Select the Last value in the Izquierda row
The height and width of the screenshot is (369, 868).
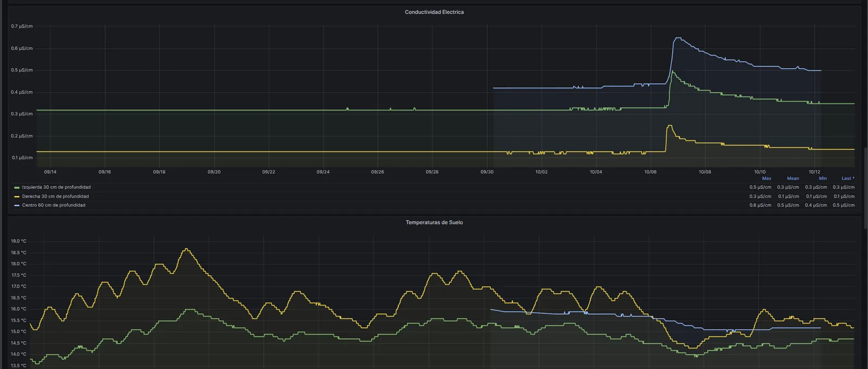844,187
